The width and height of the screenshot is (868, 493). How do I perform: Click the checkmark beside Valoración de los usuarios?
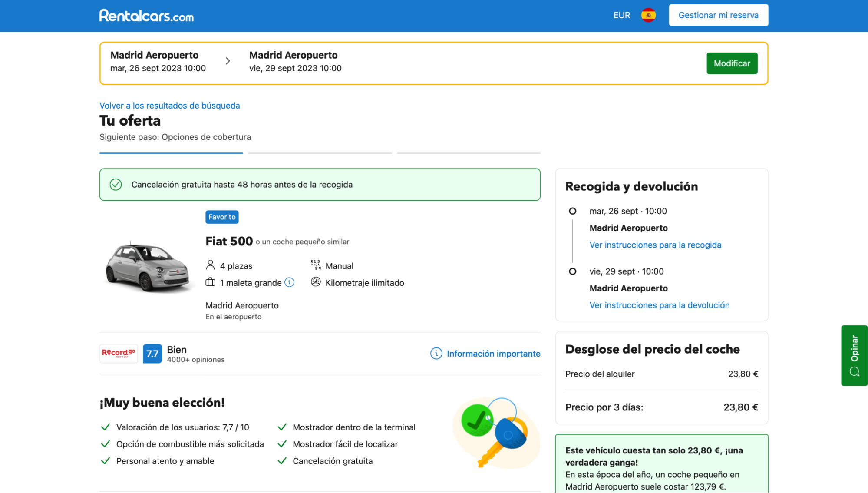[x=105, y=427]
